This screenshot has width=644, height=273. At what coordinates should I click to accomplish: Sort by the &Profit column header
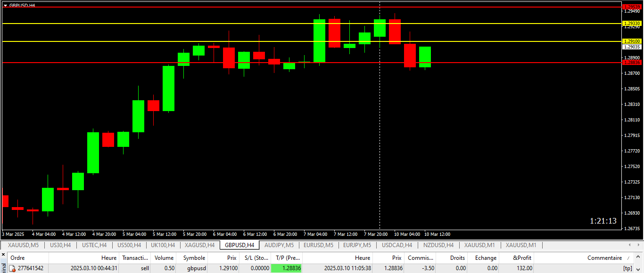click(516, 258)
